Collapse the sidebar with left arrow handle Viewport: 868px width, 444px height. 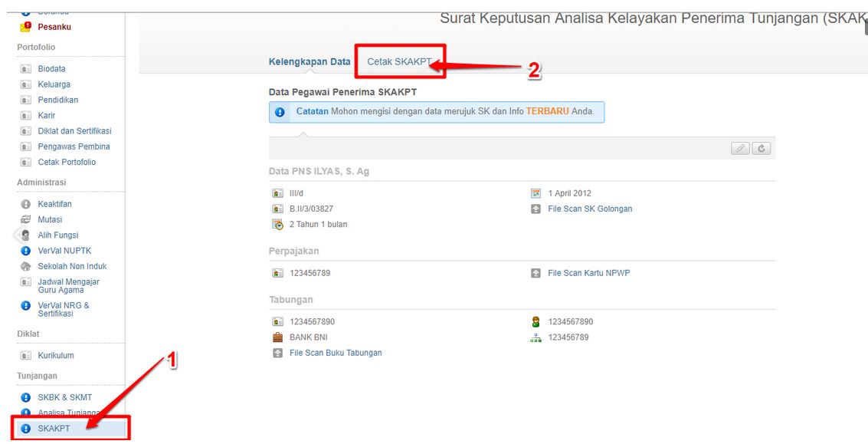point(15,234)
